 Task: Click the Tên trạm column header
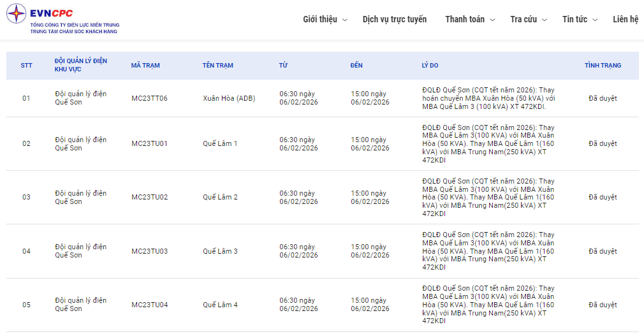[x=218, y=66]
